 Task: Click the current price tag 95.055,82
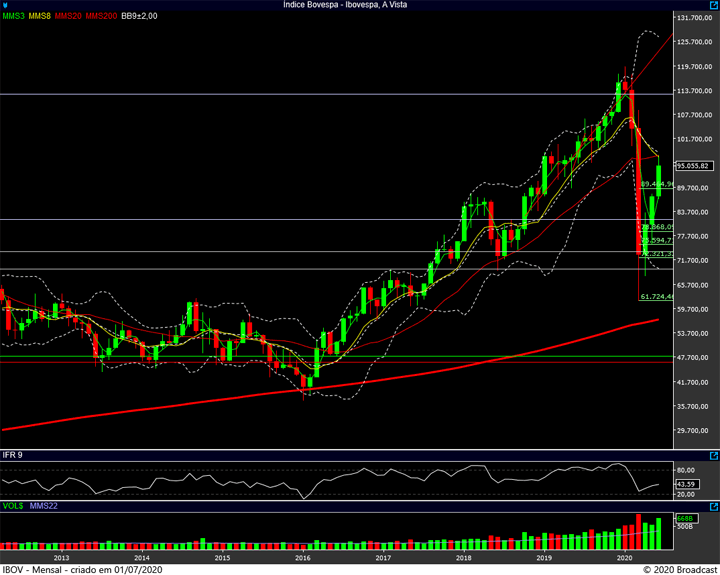pyautogui.click(x=693, y=166)
